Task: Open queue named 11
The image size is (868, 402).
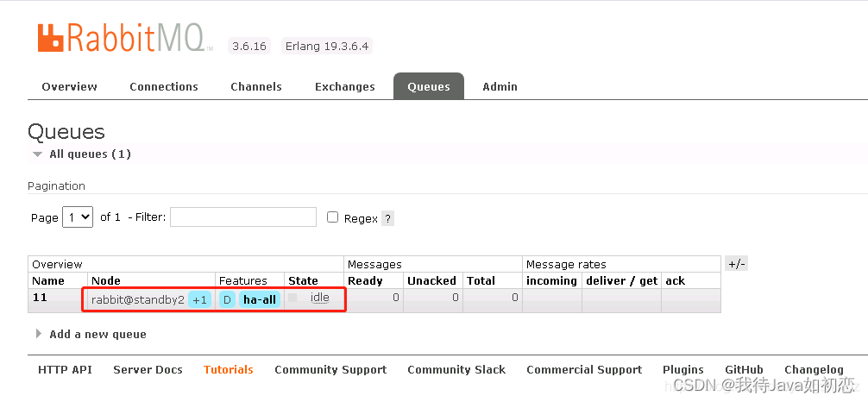Action: click(40, 298)
